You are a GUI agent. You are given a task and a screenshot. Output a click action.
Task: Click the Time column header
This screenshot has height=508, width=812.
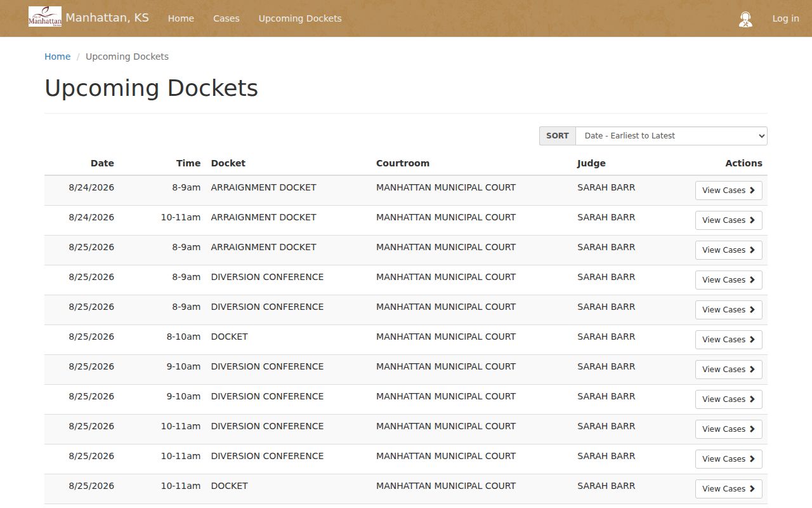click(188, 163)
